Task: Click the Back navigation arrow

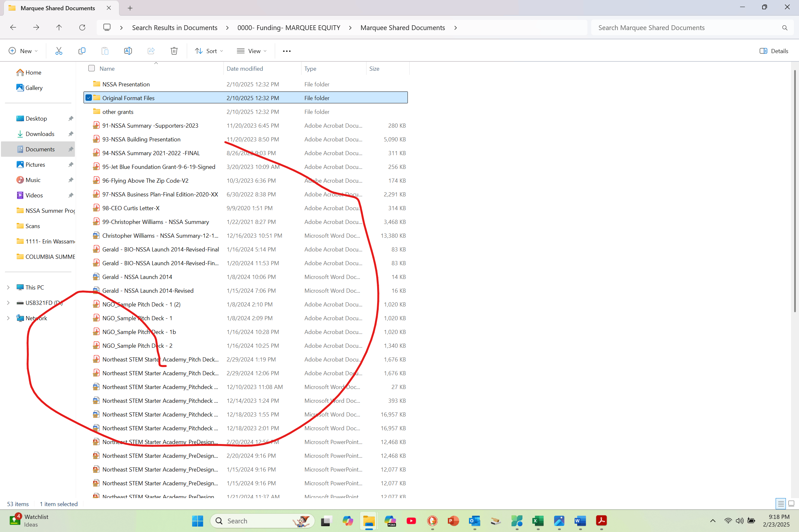Action: point(13,28)
